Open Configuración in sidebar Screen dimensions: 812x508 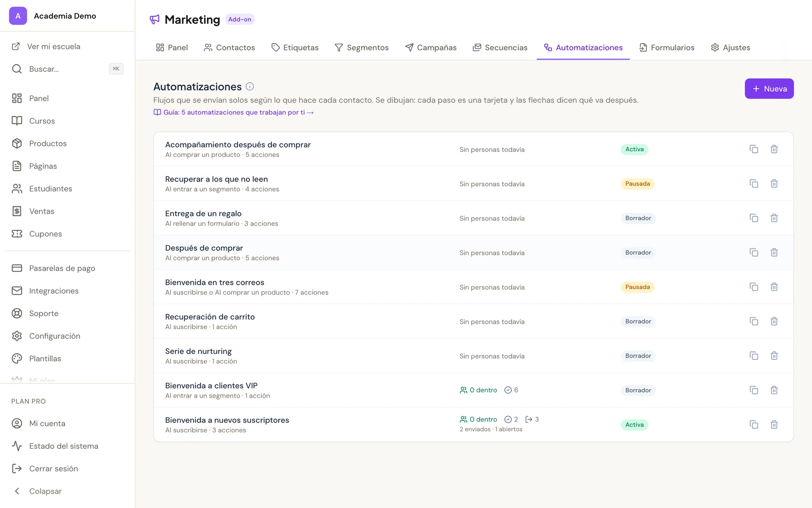(x=67, y=336)
